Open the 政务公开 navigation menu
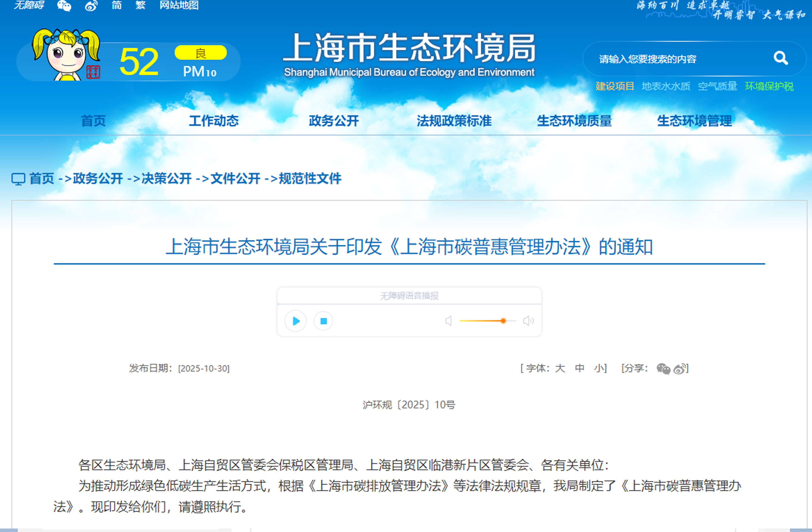Image resolution: width=812 pixels, height=532 pixels. (334, 121)
